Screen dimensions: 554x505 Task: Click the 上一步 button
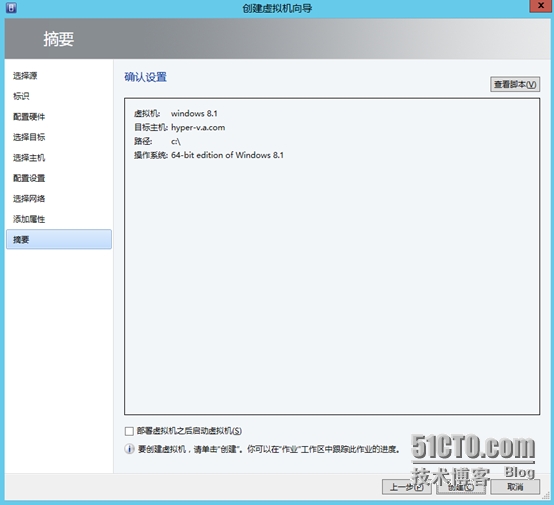[x=406, y=487]
